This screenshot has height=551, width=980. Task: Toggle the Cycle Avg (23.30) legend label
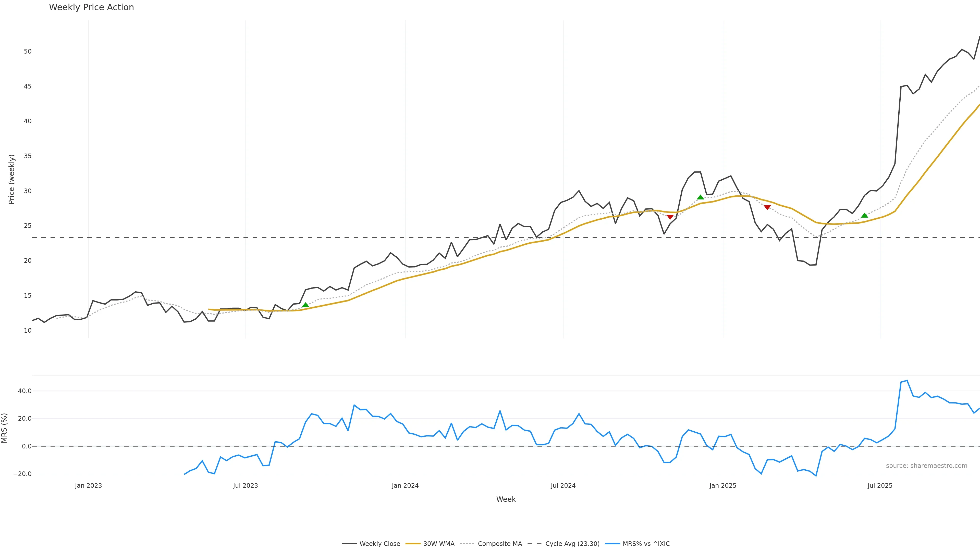click(x=572, y=544)
